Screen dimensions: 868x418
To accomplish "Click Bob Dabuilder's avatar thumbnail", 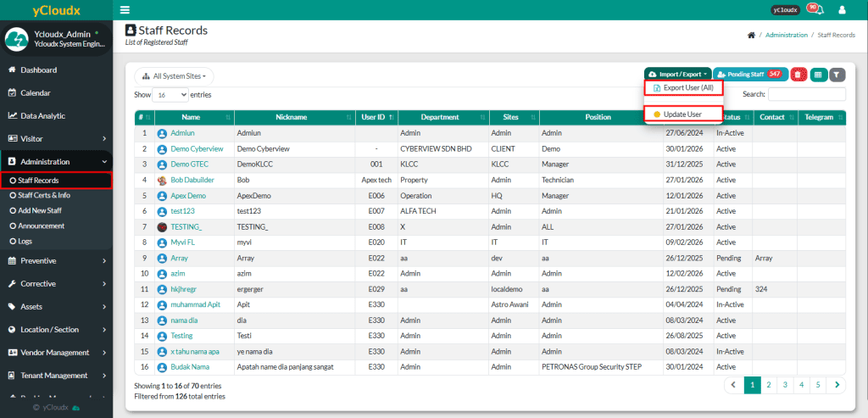I will point(162,181).
